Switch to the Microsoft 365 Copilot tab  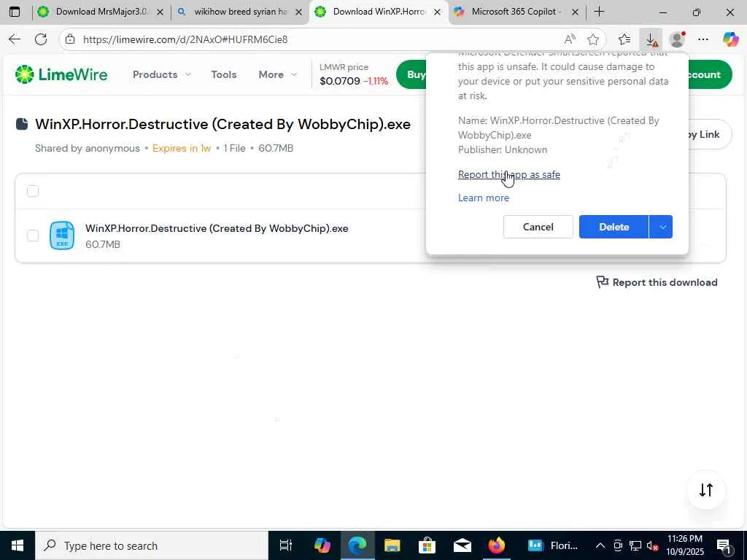click(517, 12)
